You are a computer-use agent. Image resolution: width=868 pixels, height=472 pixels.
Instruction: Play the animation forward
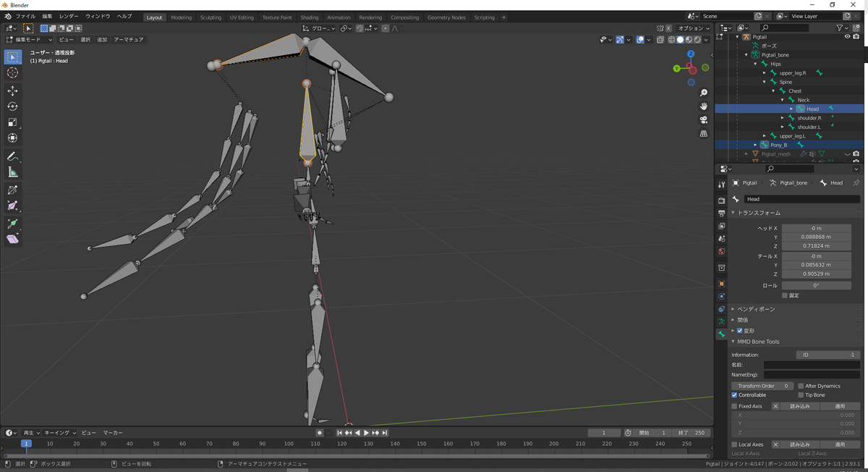366,433
